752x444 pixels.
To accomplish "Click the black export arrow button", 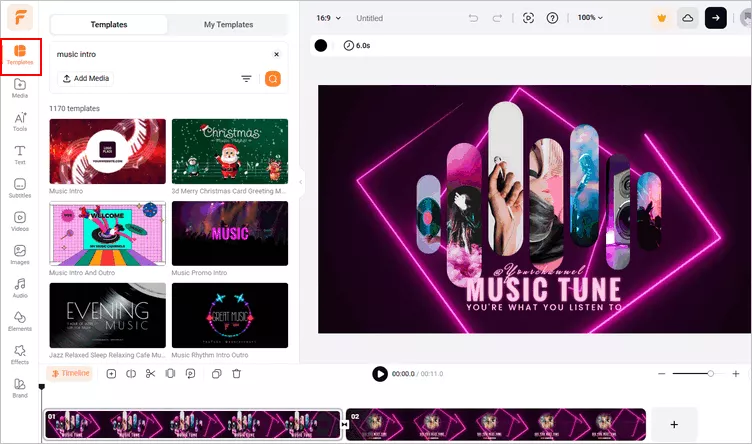I will tap(716, 18).
